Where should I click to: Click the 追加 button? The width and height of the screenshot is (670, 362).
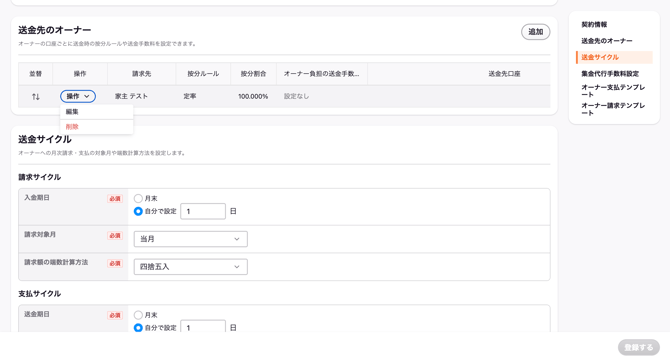[535, 32]
